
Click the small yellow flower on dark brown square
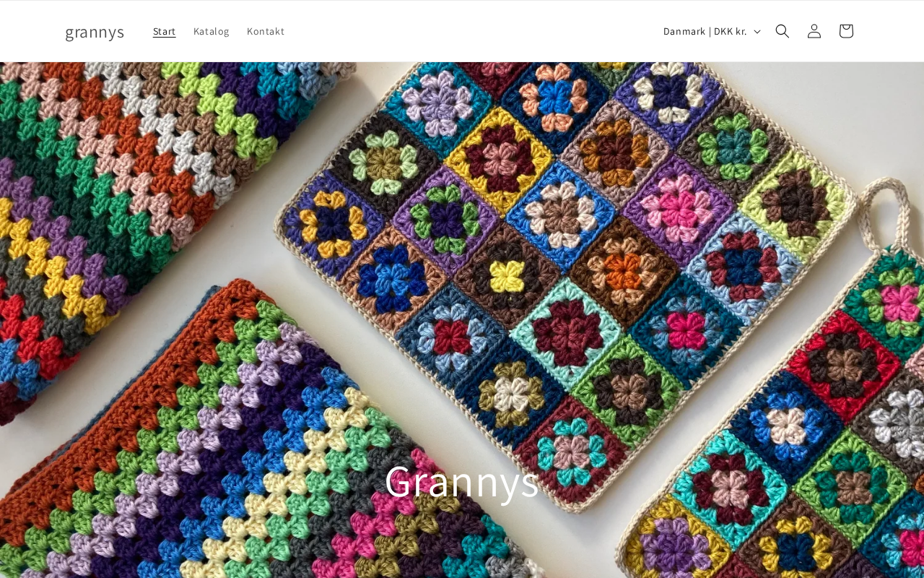pyautogui.click(x=507, y=277)
